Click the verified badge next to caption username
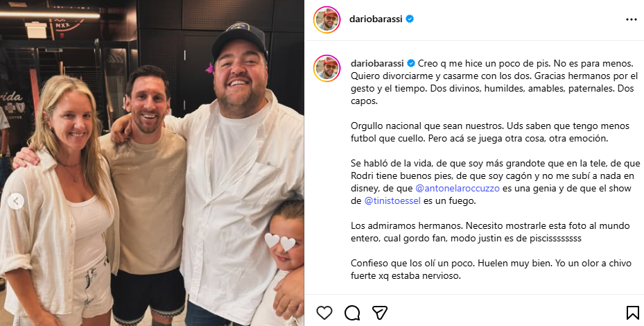This screenshot has height=326, width=644. (x=410, y=63)
